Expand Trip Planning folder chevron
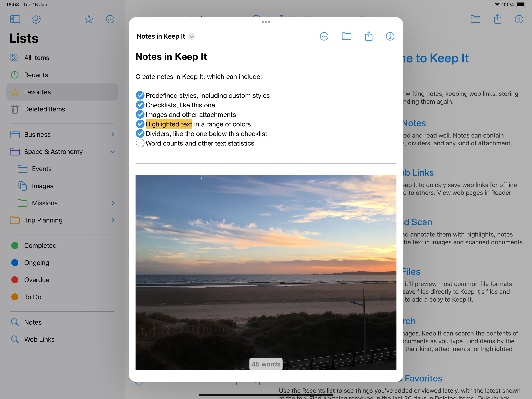This screenshot has width=532, height=399. [113, 220]
